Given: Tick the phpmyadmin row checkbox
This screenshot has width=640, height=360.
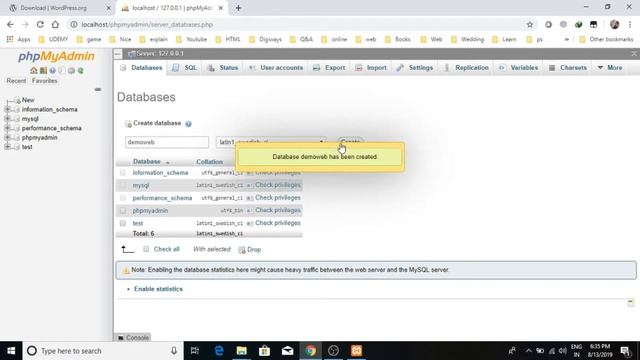Looking at the screenshot, I should (123, 211).
